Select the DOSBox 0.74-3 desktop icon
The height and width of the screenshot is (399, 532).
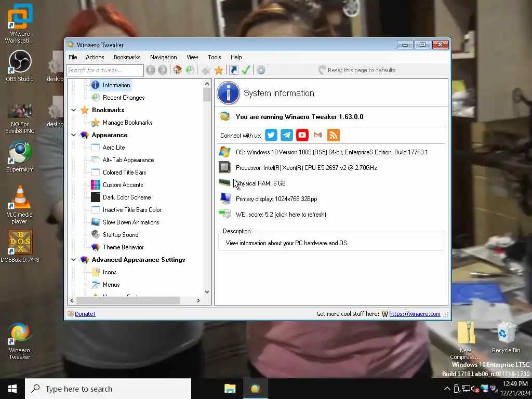pyautogui.click(x=20, y=247)
